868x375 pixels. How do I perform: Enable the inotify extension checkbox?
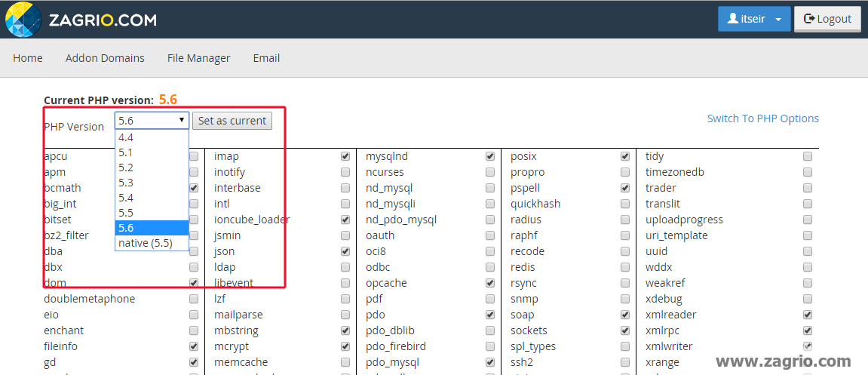(345, 172)
